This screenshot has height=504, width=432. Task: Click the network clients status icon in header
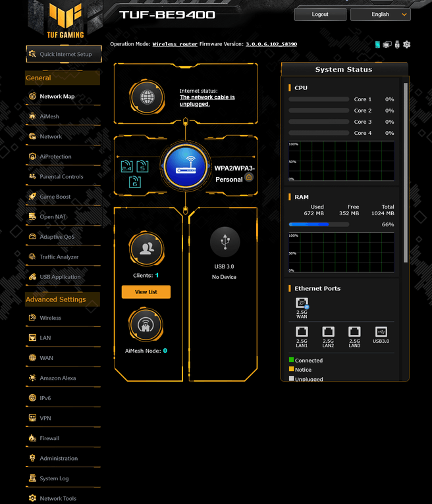click(x=387, y=44)
